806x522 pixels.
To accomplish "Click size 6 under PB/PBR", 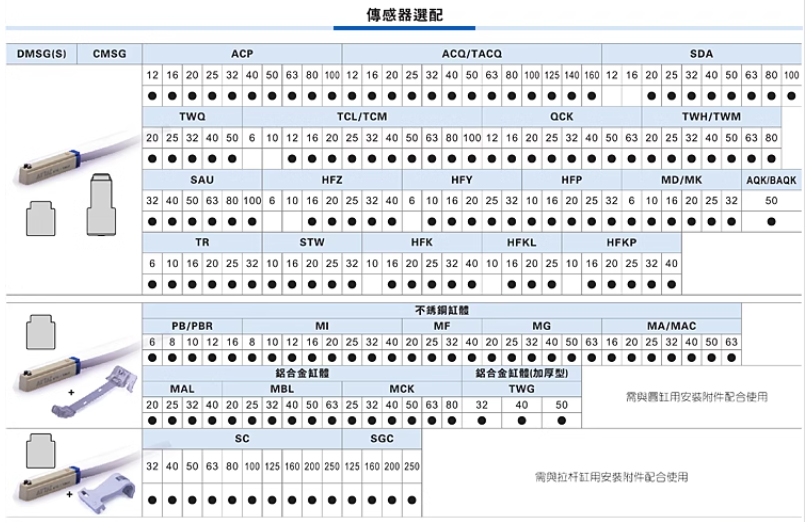I will 152,342.
